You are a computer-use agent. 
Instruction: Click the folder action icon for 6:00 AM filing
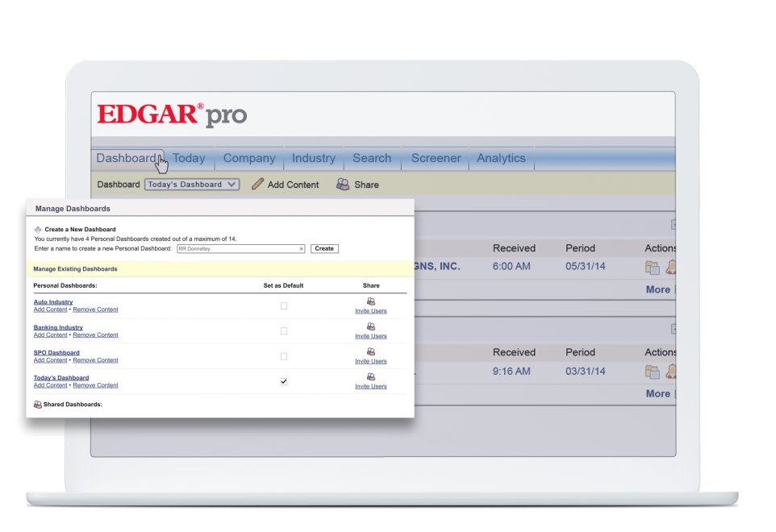point(652,268)
